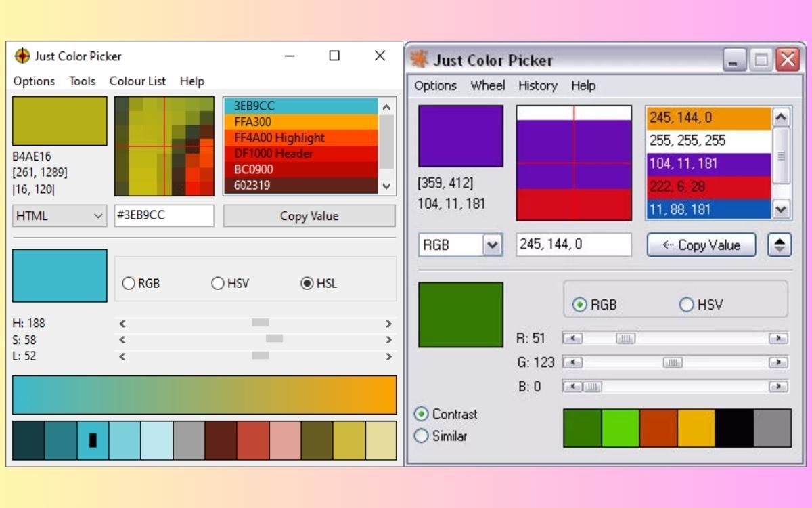The image size is (812, 508).
Task: Open the Tools menu
Action: coord(82,81)
